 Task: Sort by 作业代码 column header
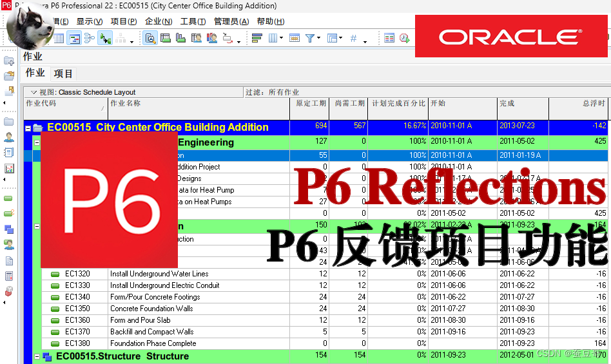coord(66,109)
